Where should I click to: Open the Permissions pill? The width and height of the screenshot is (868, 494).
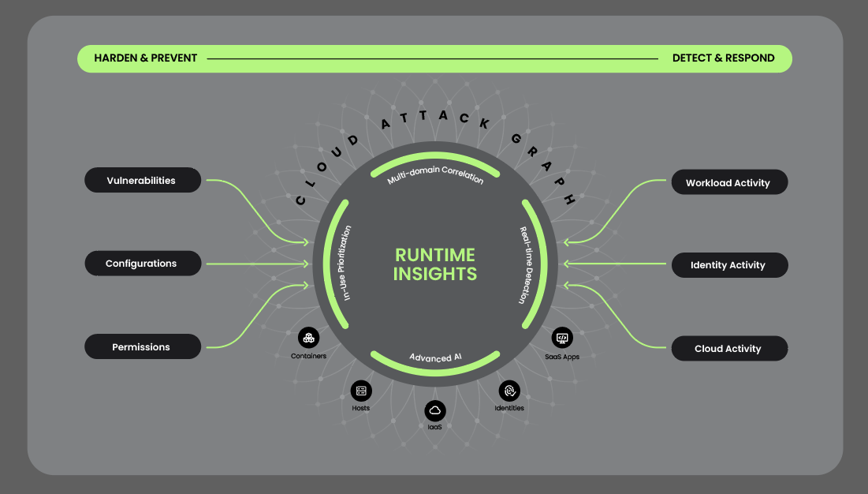142,347
